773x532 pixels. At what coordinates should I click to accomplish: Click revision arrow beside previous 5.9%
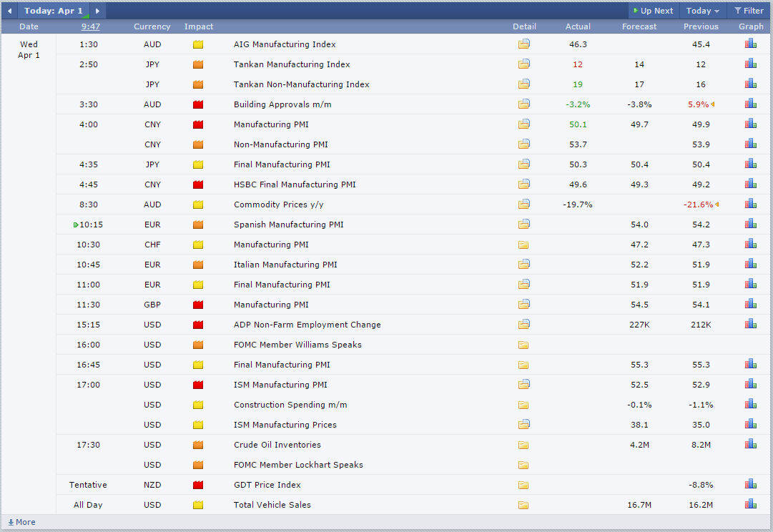point(713,104)
